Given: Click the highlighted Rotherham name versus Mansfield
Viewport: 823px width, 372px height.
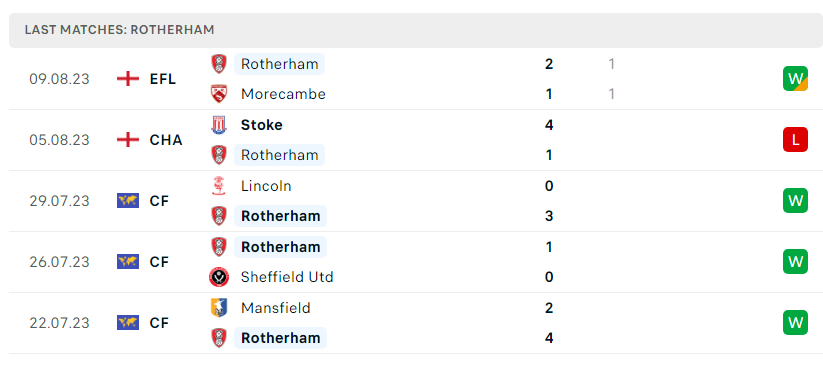Looking at the screenshot, I should [280, 338].
